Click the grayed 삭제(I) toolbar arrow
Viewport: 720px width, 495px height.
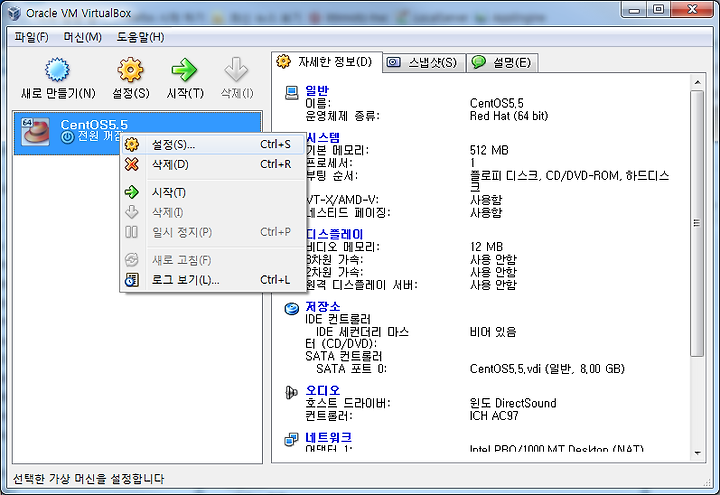point(236,70)
